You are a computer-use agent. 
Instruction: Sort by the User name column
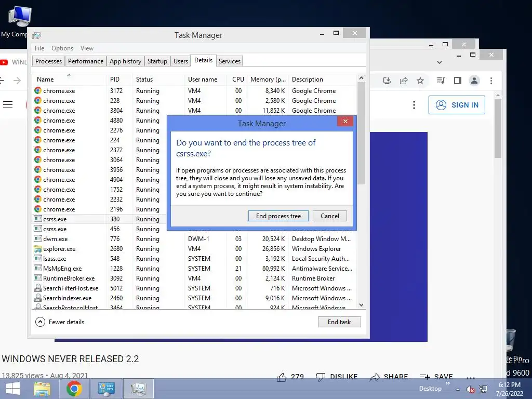click(205, 79)
